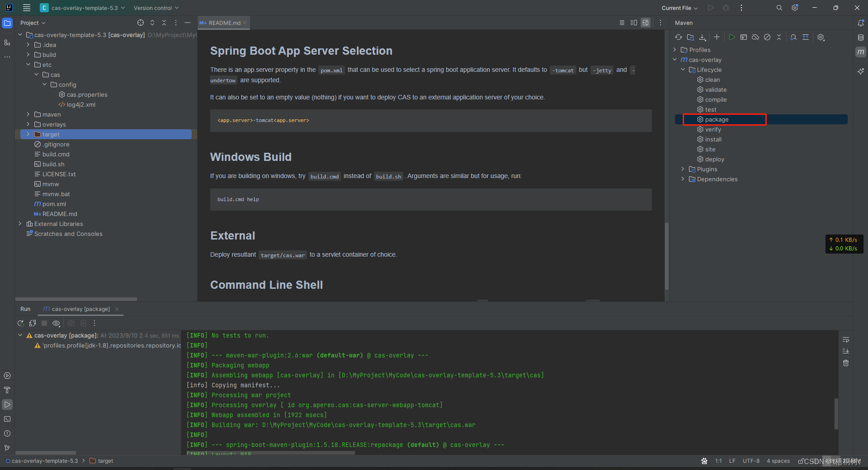Select the README.md editor tab

click(224, 23)
